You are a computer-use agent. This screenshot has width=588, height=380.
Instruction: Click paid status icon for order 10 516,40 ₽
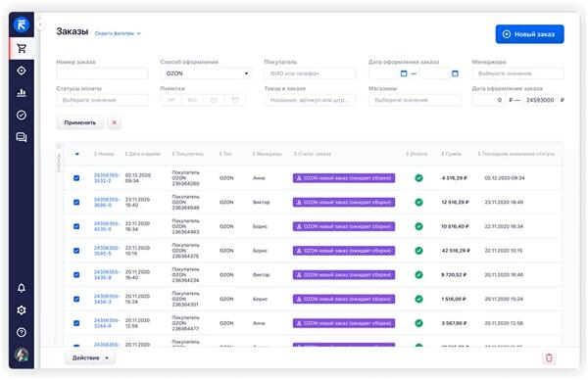coord(418,226)
